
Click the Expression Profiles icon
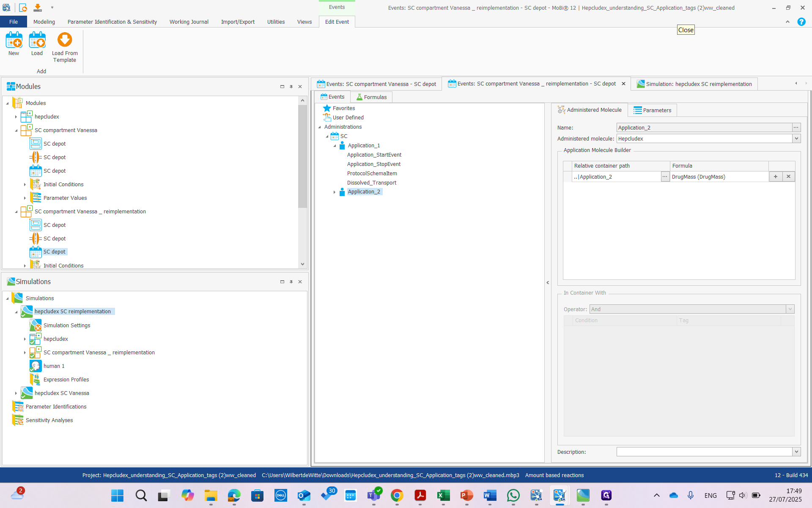point(36,379)
